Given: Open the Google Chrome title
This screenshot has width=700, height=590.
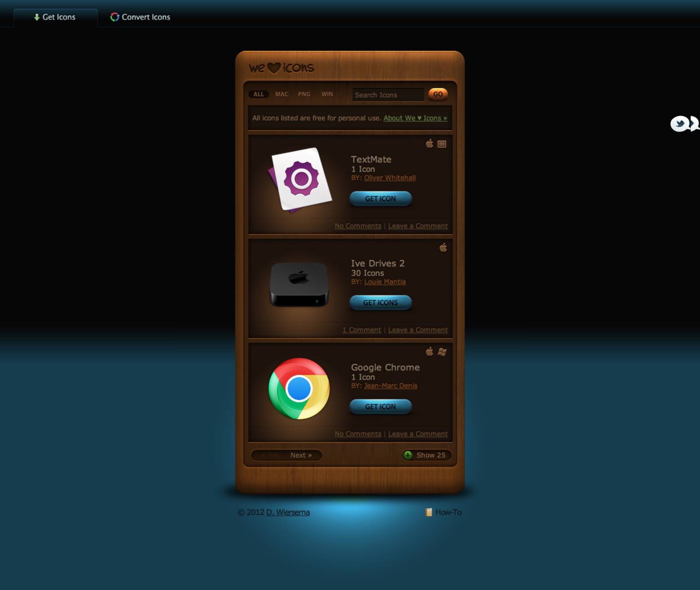Looking at the screenshot, I should click(385, 368).
